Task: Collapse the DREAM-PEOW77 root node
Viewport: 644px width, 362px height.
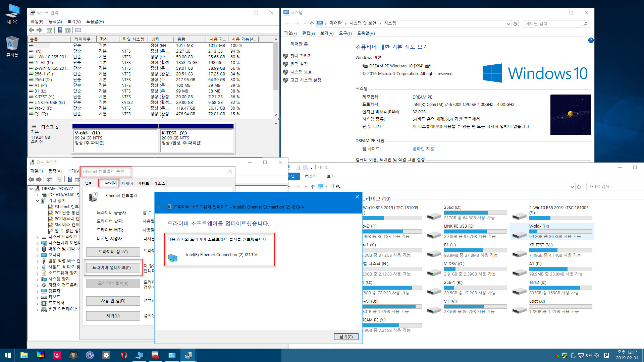Action: [x=31, y=189]
